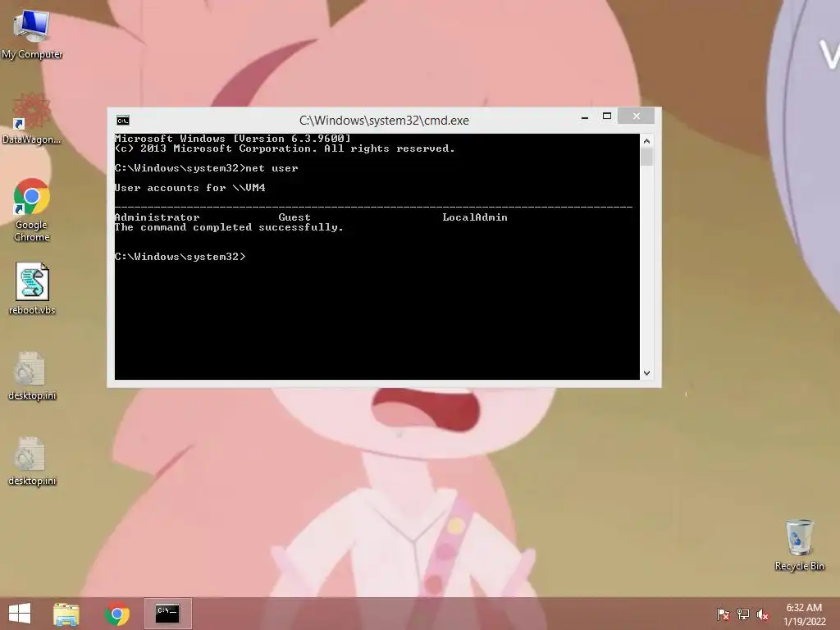Open the Windows Start button
Viewport: 840px width, 630px height.
[20, 614]
